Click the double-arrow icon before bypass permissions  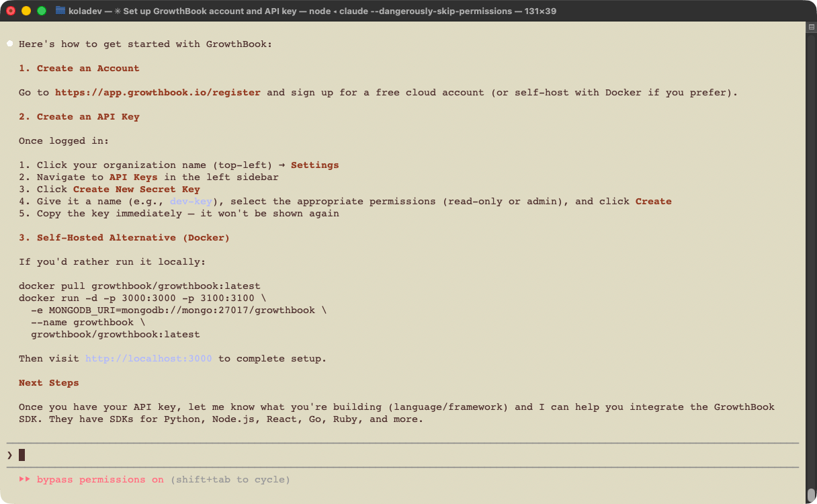[x=25, y=480]
